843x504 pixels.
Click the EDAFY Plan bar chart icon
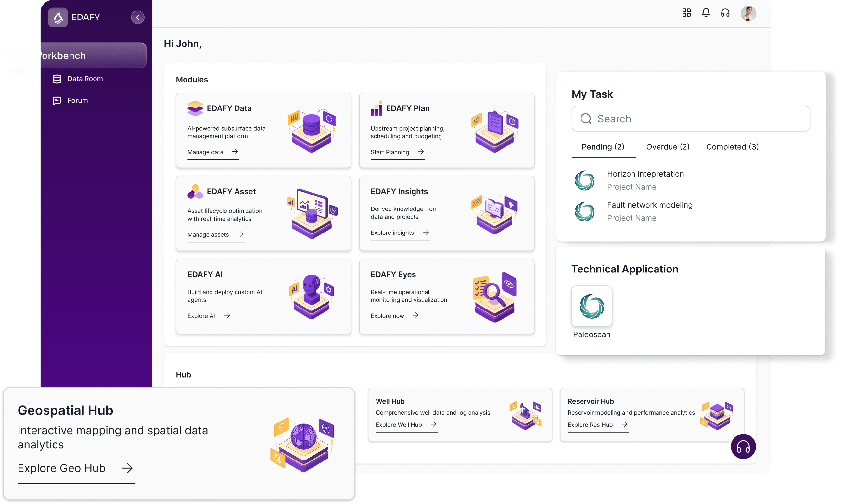pyautogui.click(x=376, y=108)
